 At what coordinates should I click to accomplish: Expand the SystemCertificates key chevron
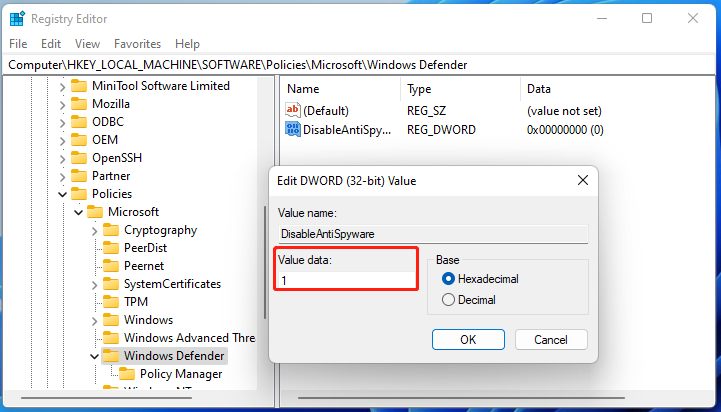pos(94,284)
